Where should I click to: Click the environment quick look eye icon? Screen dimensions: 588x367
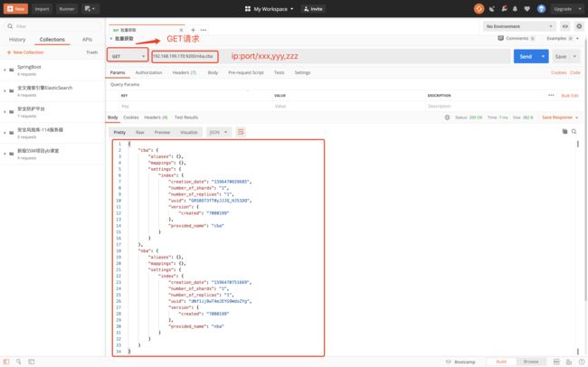click(x=565, y=26)
